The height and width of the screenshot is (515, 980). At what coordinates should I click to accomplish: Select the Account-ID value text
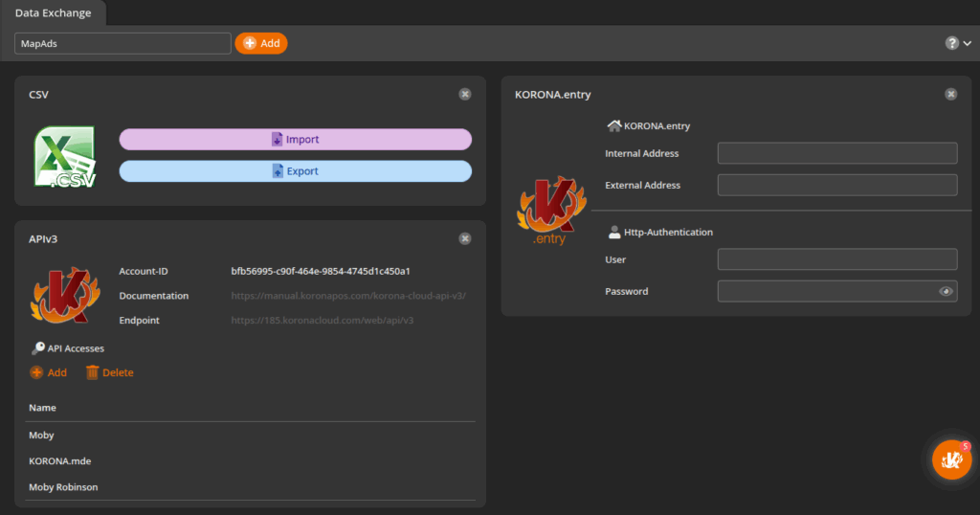321,271
